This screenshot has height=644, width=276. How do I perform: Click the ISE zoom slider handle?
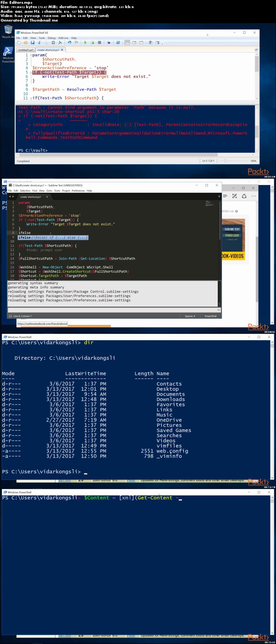pyautogui.click(x=226, y=161)
